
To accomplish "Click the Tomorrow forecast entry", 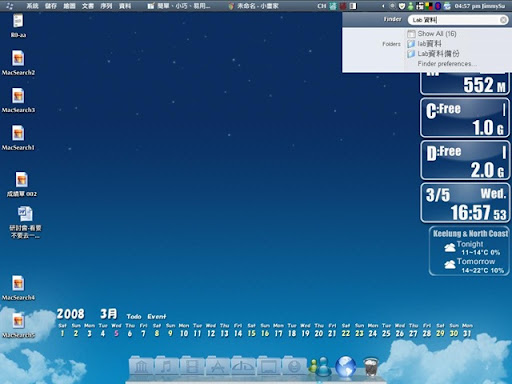I will pos(474,266).
